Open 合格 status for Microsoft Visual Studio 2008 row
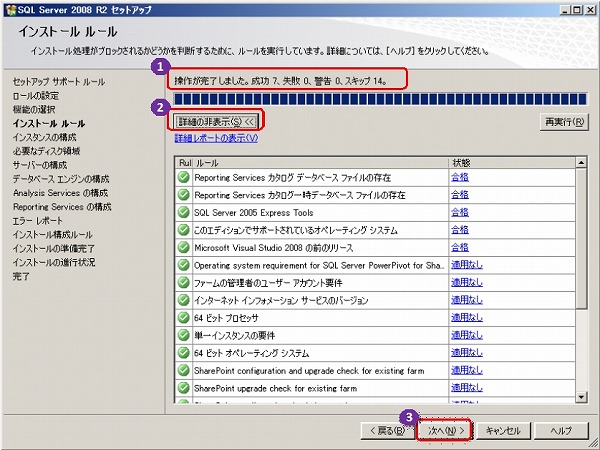 [x=460, y=248]
